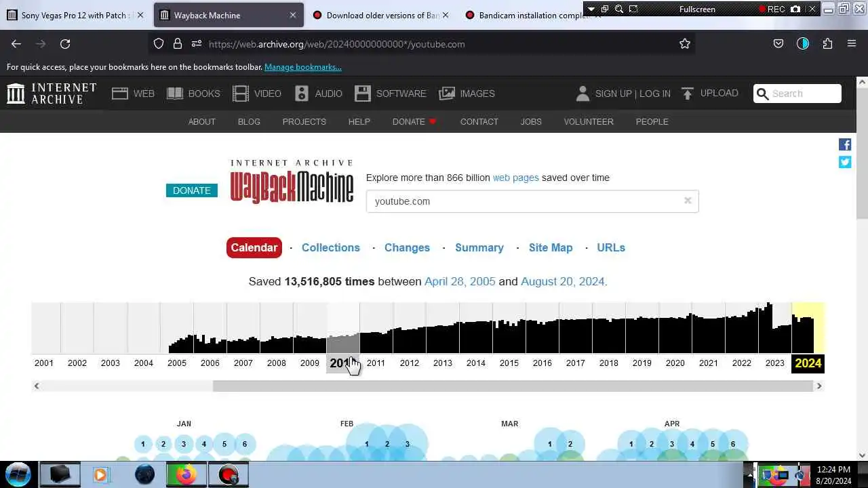Switch to Download older versions of Bandicam tab

[x=382, y=15]
